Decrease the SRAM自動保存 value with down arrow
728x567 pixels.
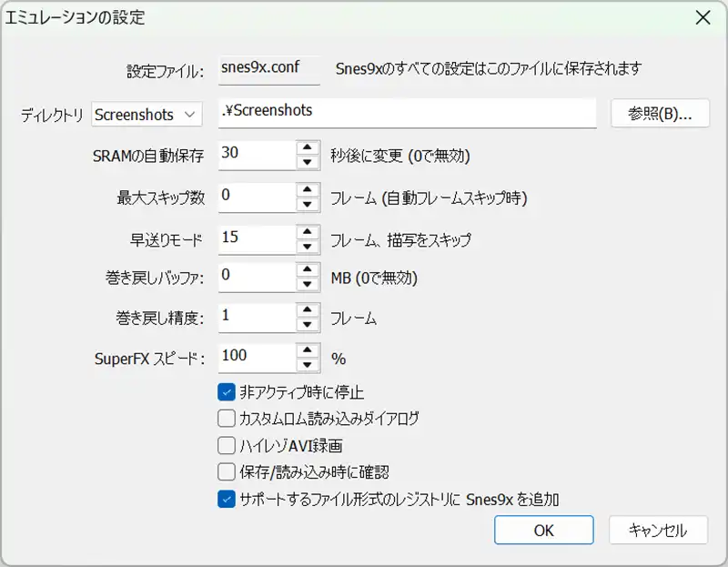308,163
